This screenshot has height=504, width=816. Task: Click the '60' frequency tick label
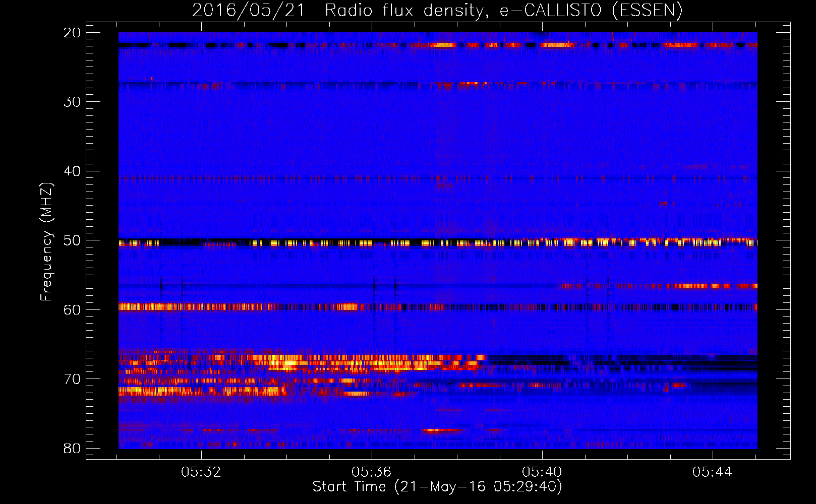72,309
